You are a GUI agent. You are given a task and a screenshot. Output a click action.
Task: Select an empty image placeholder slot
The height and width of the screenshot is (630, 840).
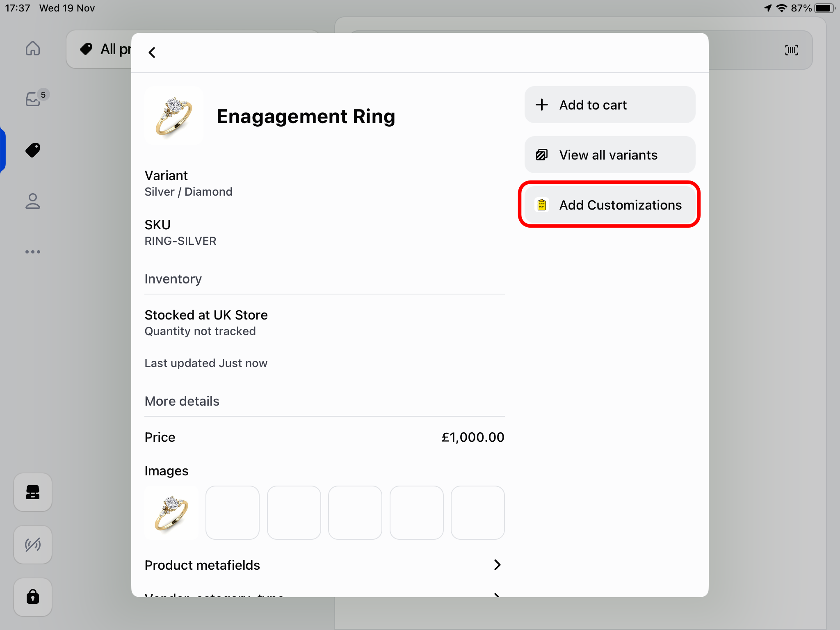coord(233,512)
